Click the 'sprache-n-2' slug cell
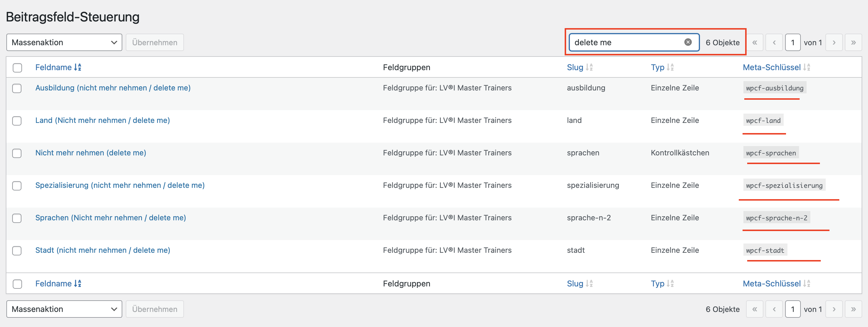The image size is (868, 327). 589,218
